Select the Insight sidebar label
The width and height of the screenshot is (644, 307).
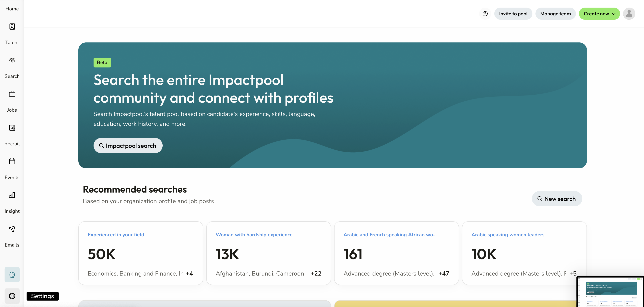click(12, 211)
